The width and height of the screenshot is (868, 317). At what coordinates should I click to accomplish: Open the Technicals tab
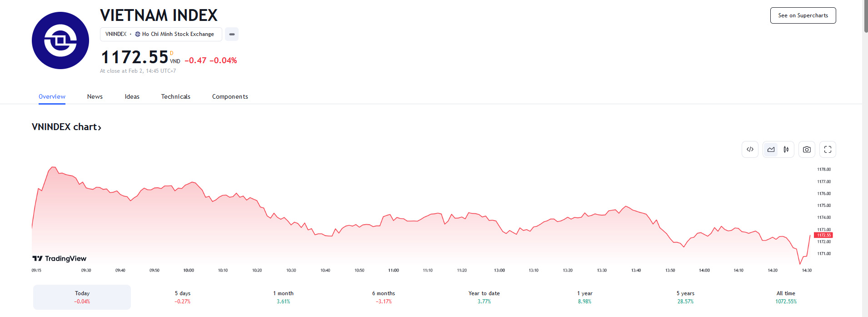pyautogui.click(x=176, y=96)
